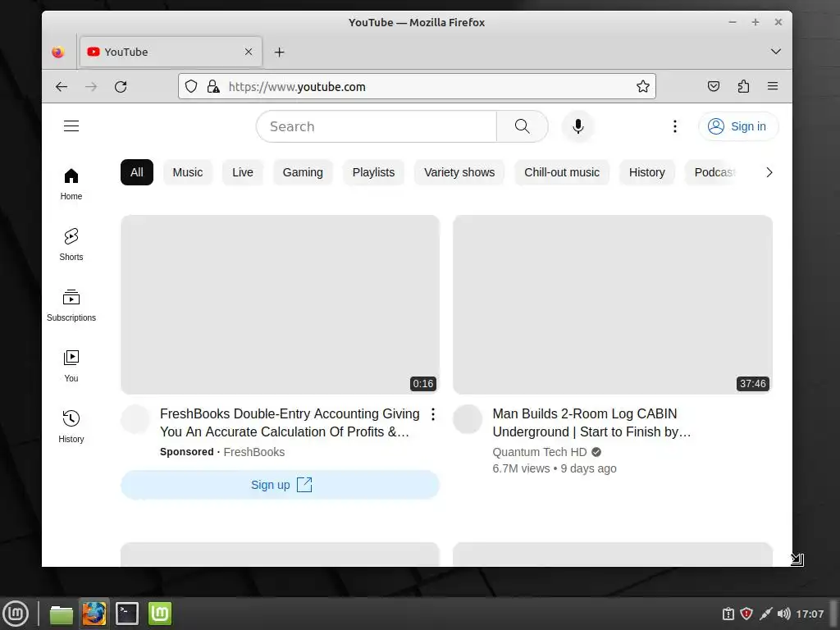840x630 pixels.
Task: Open volume control in system tray
Action: pyautogui.click(x=783, y=614)
